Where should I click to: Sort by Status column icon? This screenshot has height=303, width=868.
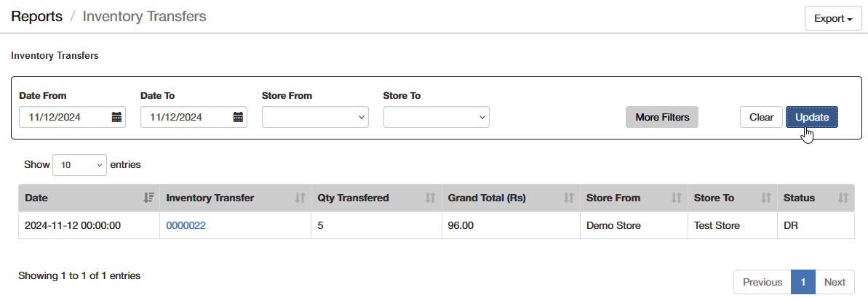tap(843, 198)
